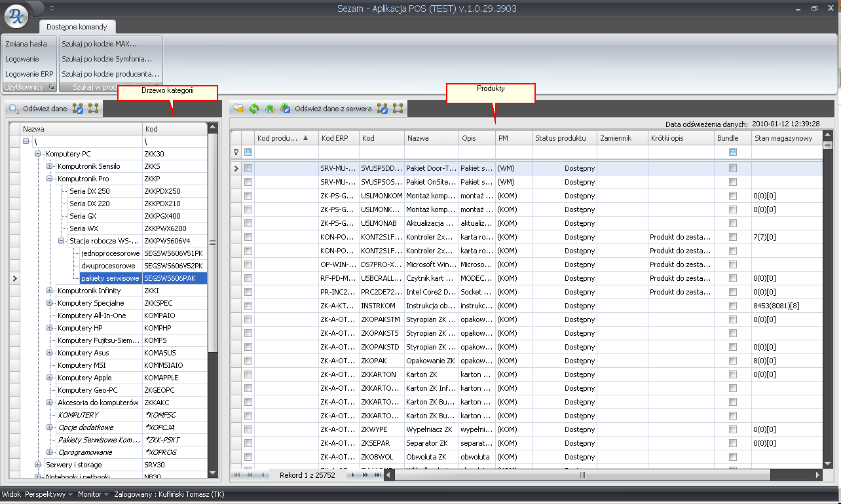Go to previous record in navigator
This screenshot has width=841, height=504.
pyautogui.click(x=263, y=475)
